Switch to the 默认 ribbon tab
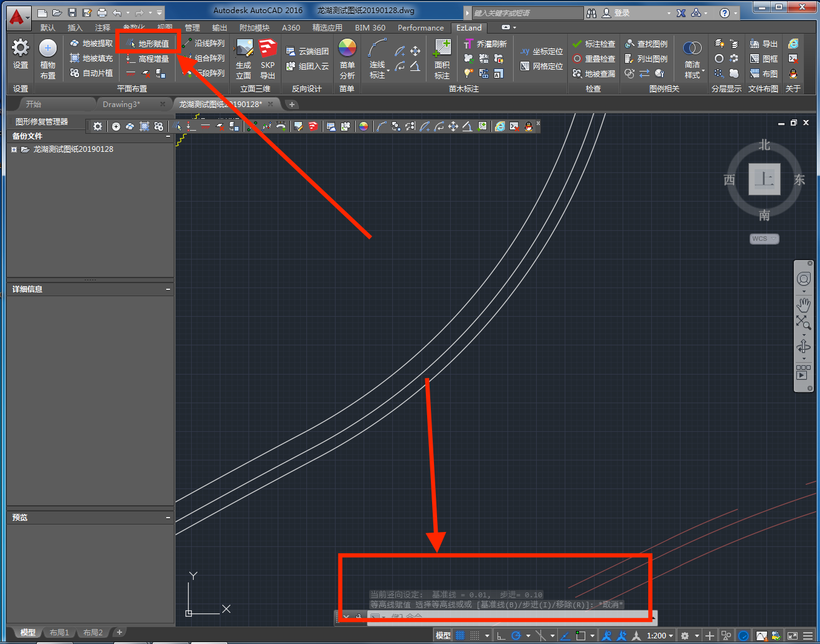820x644 pixels. coord(48,27)
